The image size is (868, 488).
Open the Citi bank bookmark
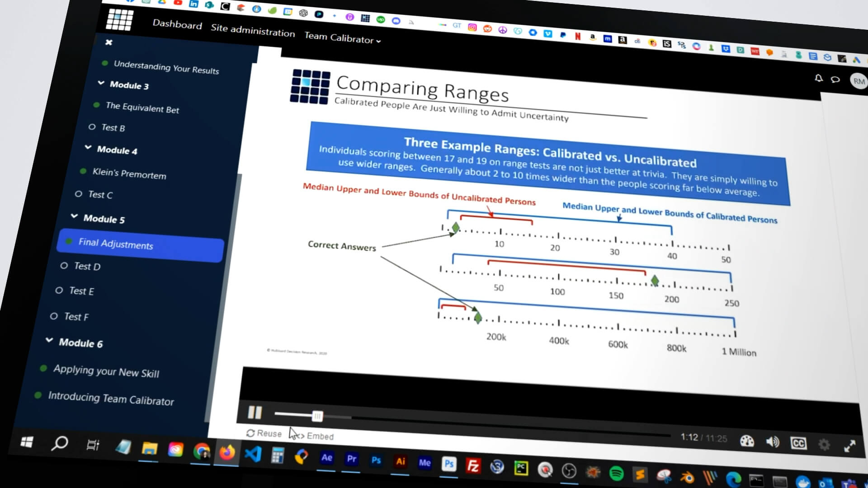(x=637, y=41)
